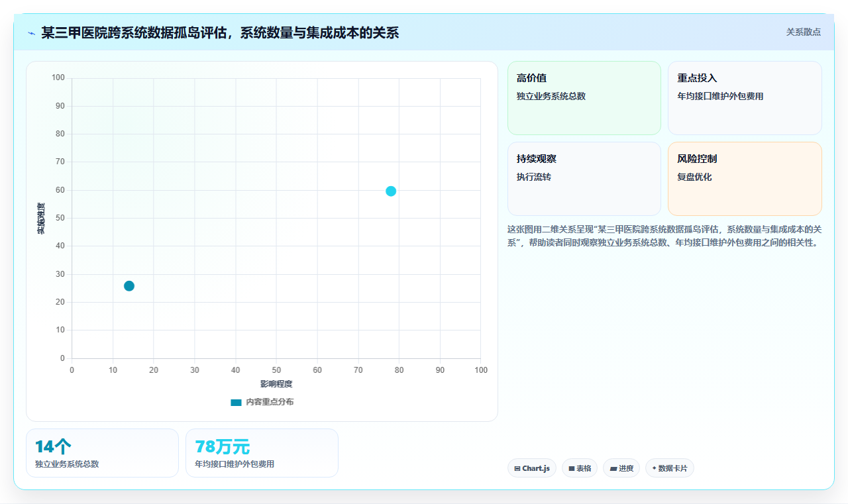This screenshot has width=848, height=504.
Task: Click the lightning icon beside the title
Action: [31, 33]
